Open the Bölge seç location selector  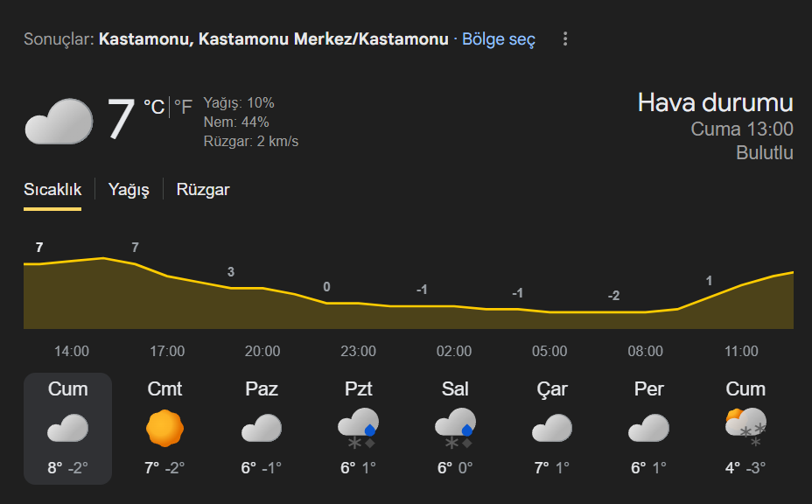point(499,39)
